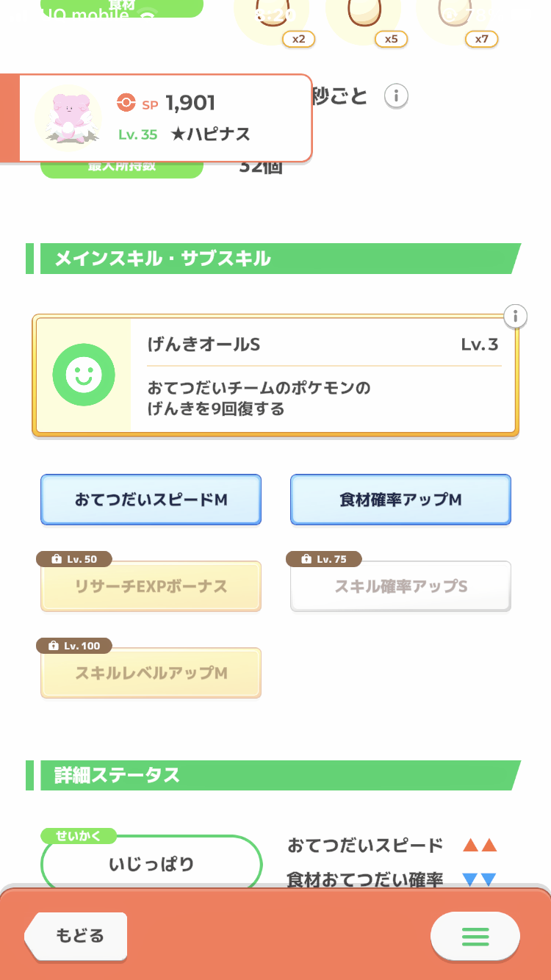
Task: Tap the Lv. 100 lock badge
Action: 73,646
